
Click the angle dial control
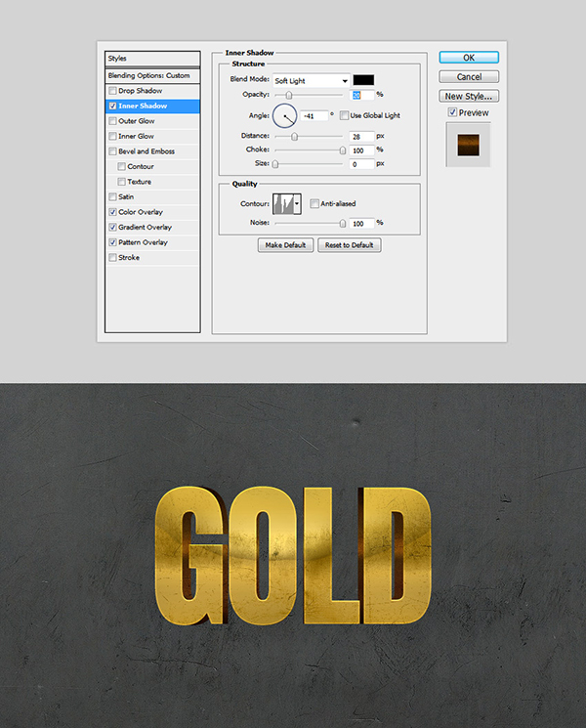tap(285, 115)
